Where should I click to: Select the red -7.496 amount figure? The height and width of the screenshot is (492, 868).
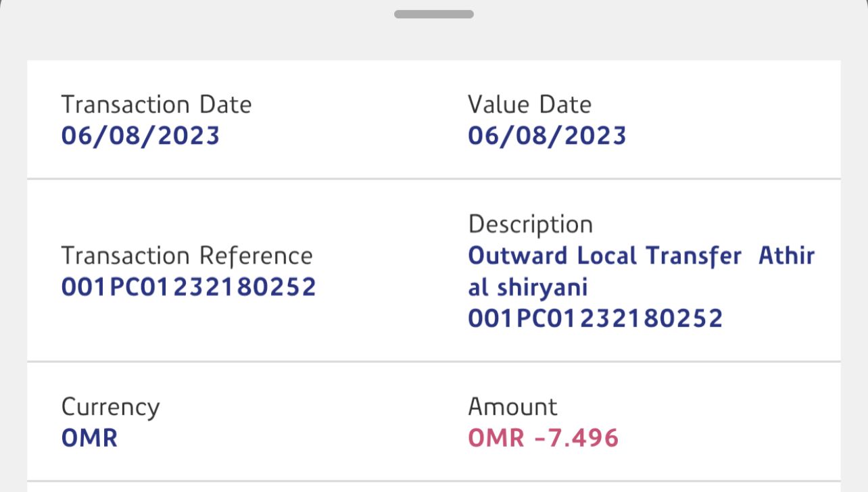click(576, 439)
